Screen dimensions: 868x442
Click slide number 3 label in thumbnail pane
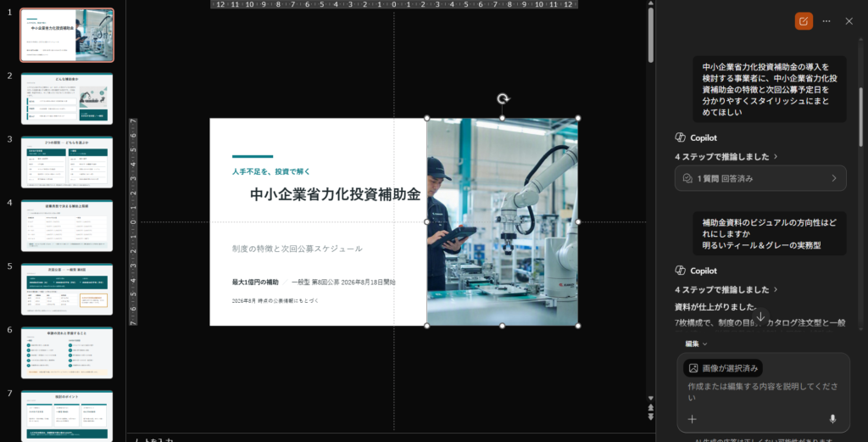coord(9,140)
